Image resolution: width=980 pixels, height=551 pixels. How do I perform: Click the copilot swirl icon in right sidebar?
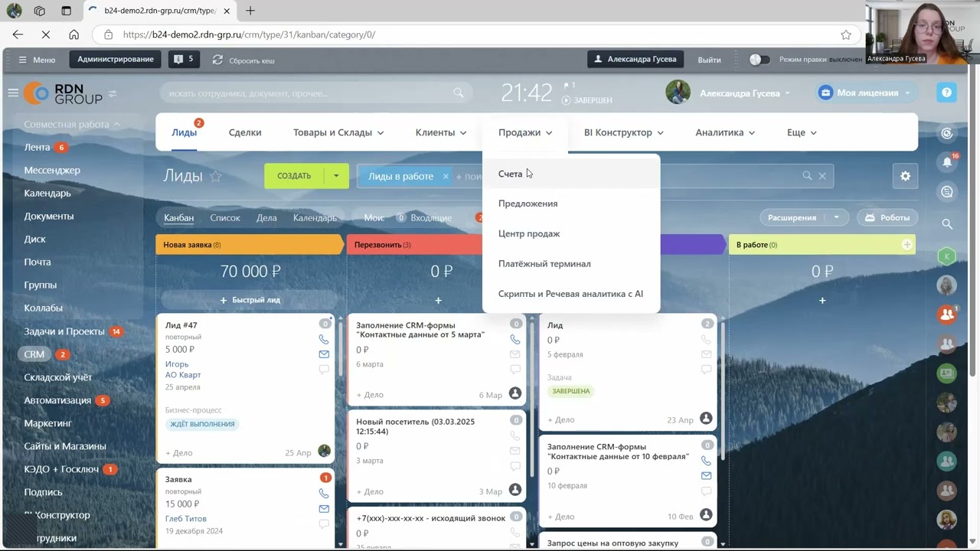pos(947,132)
